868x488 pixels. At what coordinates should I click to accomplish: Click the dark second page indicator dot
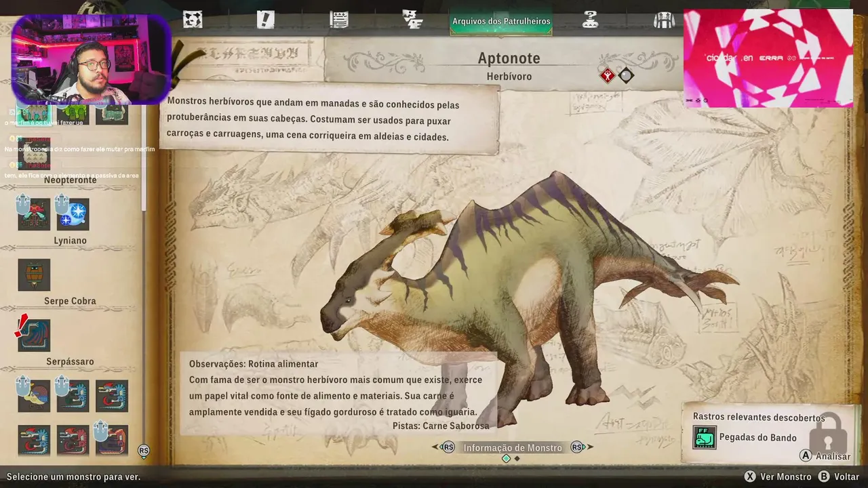coord(517,459)
